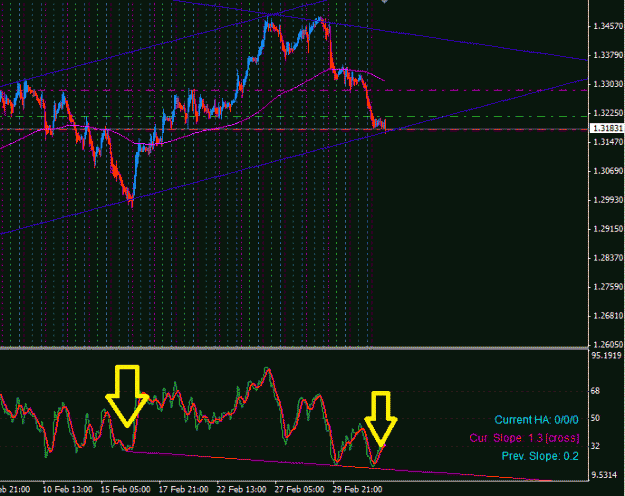Click time axis label 29 Feb 21:00
625x496 pixels.
pos(358,489)
